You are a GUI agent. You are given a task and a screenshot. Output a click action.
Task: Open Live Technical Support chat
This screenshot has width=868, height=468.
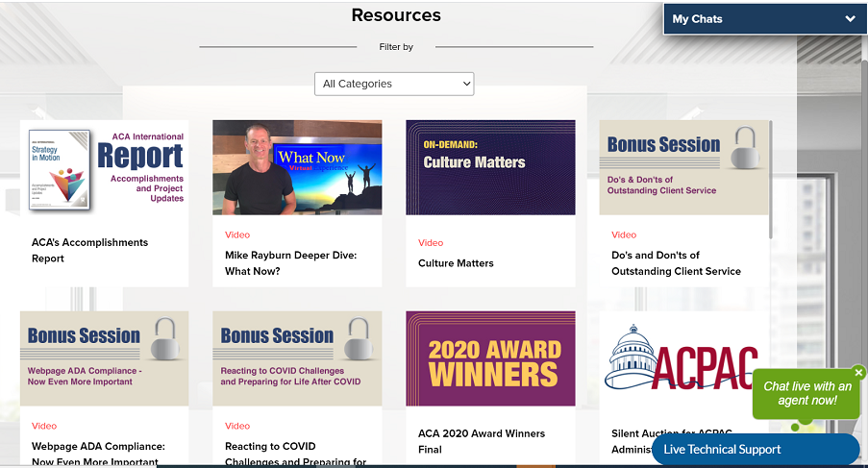pos(756,449)
